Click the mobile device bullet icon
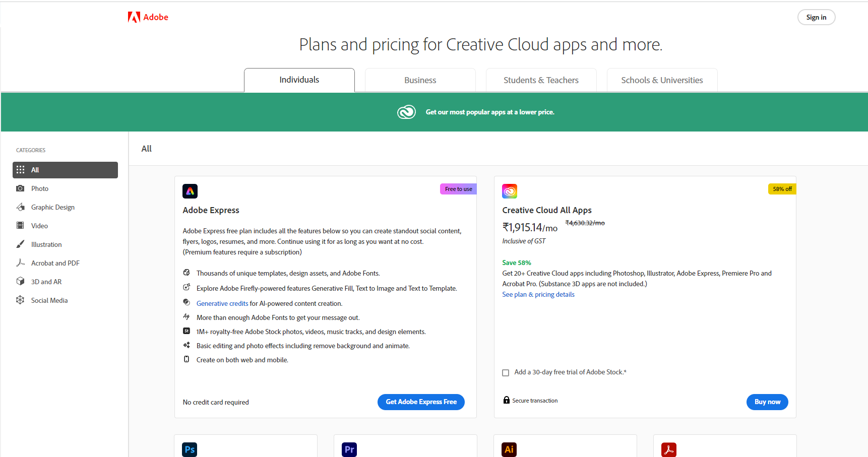The width and height of the screenshot is (868, 457). coord(187,359)
